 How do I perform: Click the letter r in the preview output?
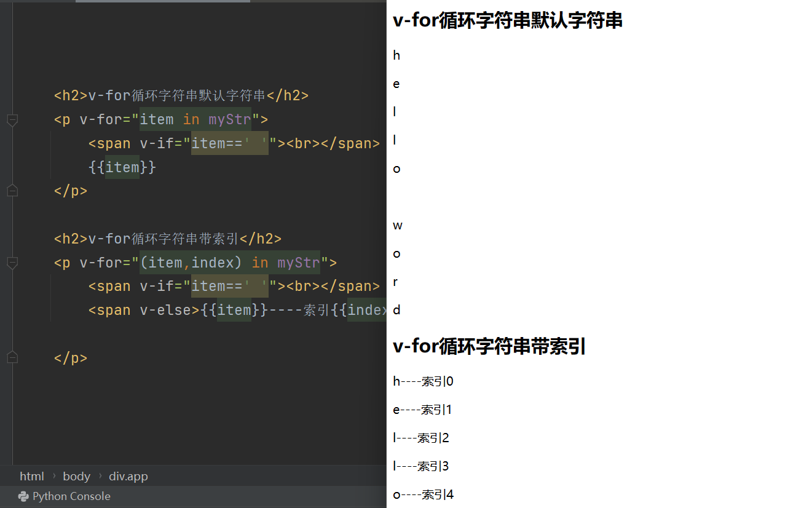[x=395, y=282]
